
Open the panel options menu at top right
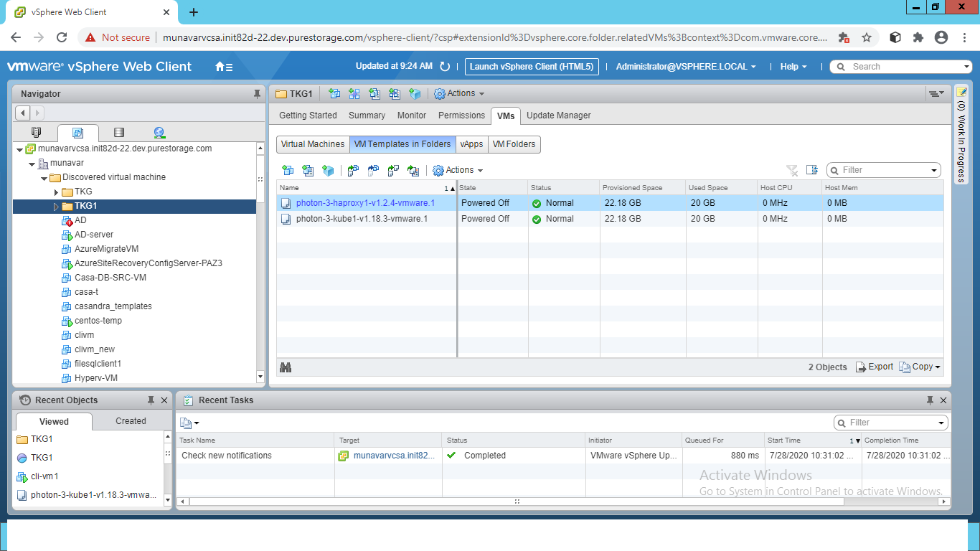click(936, 93)
